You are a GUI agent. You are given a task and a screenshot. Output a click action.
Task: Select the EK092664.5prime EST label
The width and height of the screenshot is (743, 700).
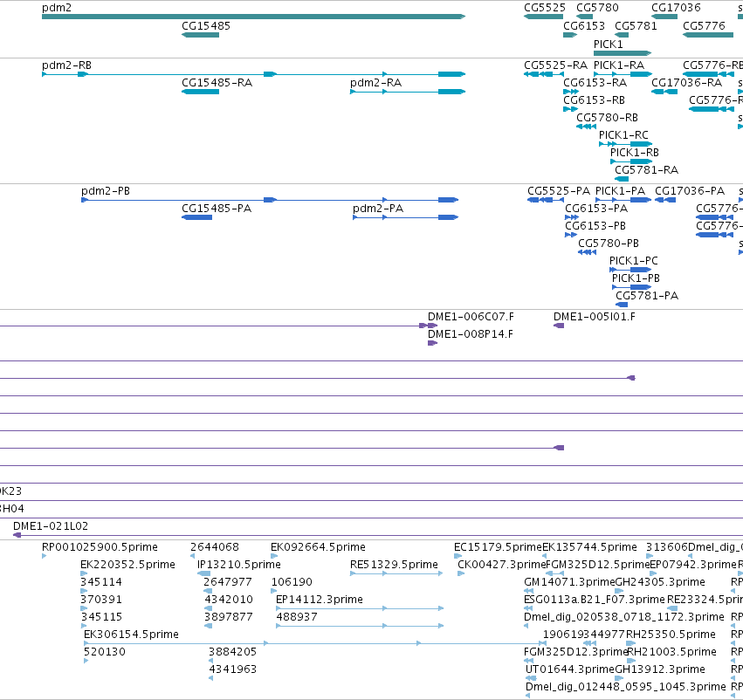[x=318, y=547]
